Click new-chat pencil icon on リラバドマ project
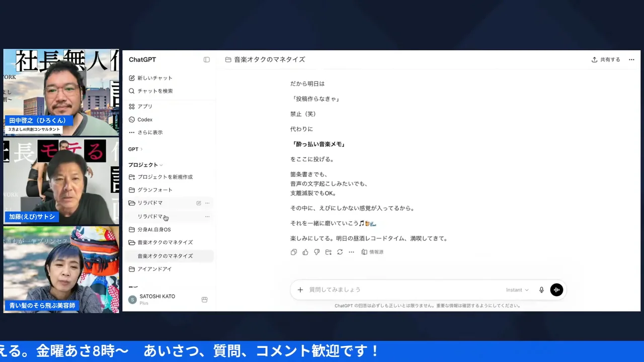This screenshot has height=362, width=644. tap(199, 203)
